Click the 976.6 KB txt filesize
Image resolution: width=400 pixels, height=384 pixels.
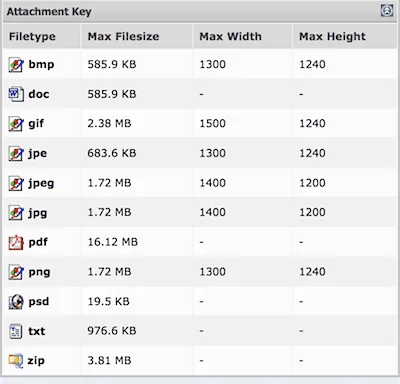click(112, 331)
